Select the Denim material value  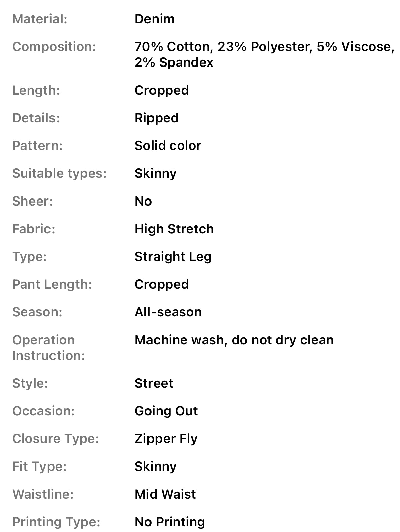(155, 19)
